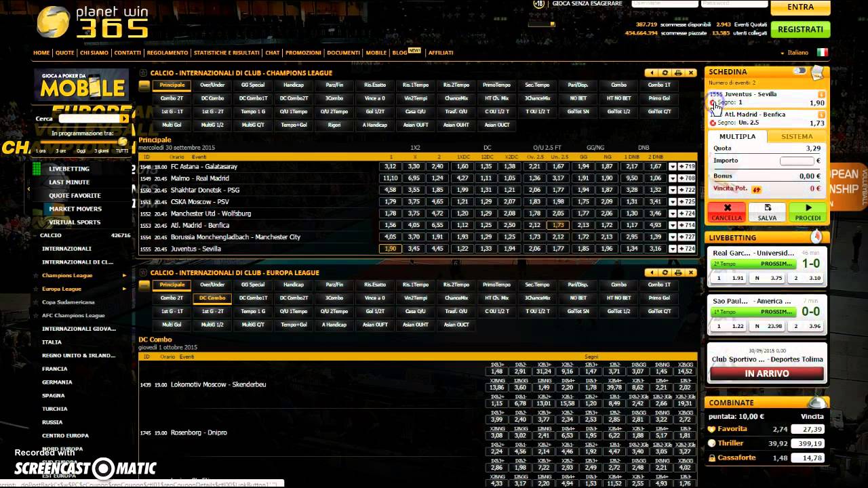Print the Champions League odds panel
The height and width of the screenshot is (488, 868).
point(677,73)
